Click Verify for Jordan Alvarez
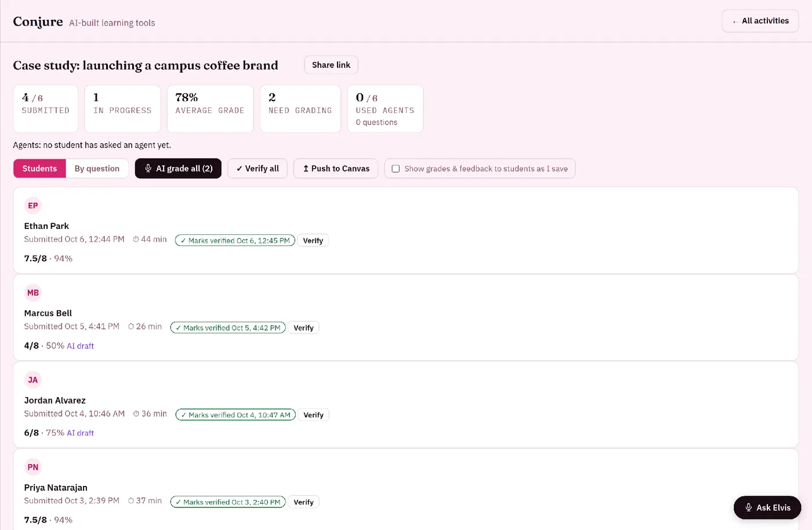This screenshot has width=812, height=530. point(313,415)
